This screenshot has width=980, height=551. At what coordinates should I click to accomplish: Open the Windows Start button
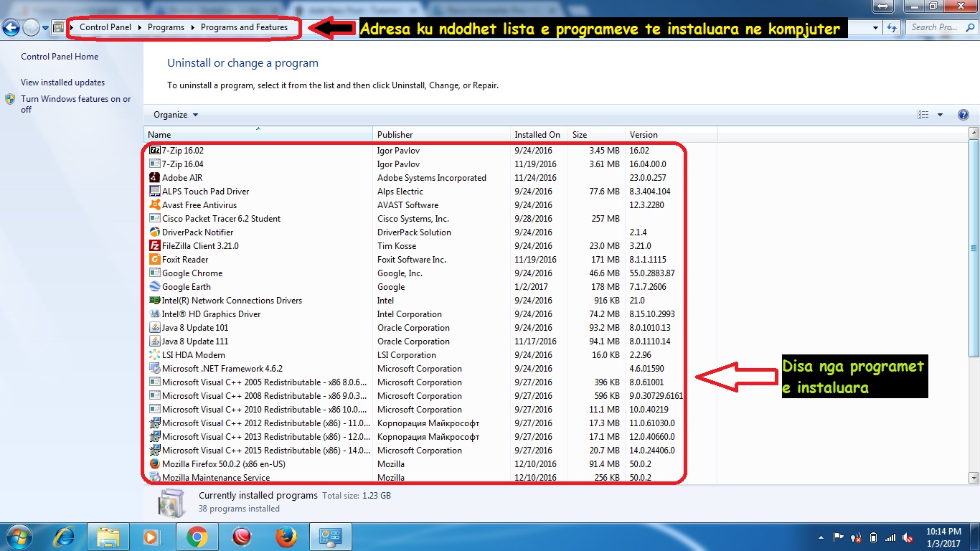pos(18,536)
